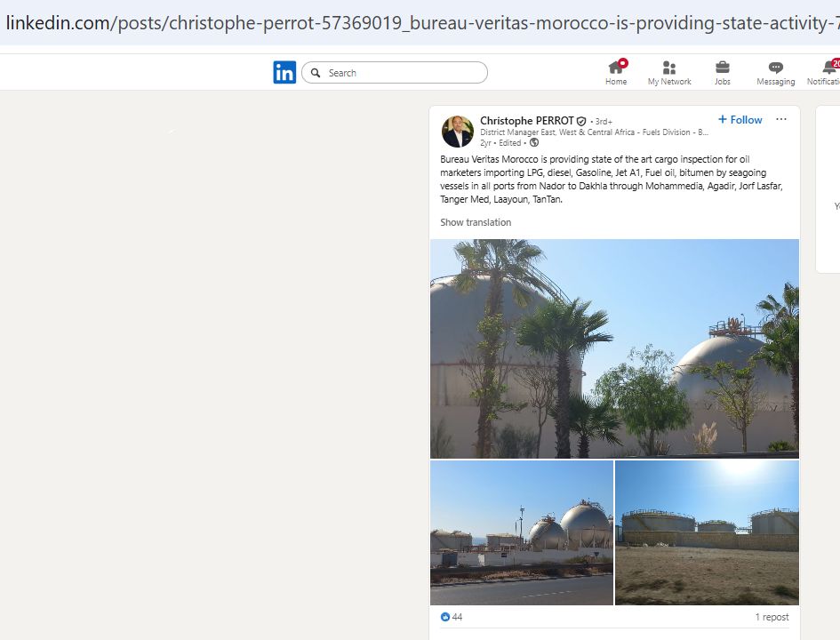Screen dimensions: 840x640
Task: View the 44 reactions count
Action: pyautogui.click(x=451, y=617)
